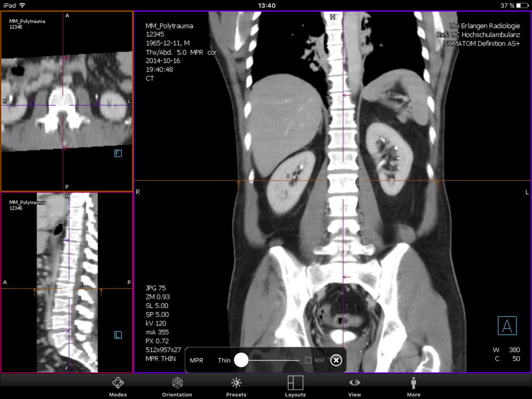
Task: Open the Orientation cube tool
Action: pyautogui.click(x=177, y=387)
